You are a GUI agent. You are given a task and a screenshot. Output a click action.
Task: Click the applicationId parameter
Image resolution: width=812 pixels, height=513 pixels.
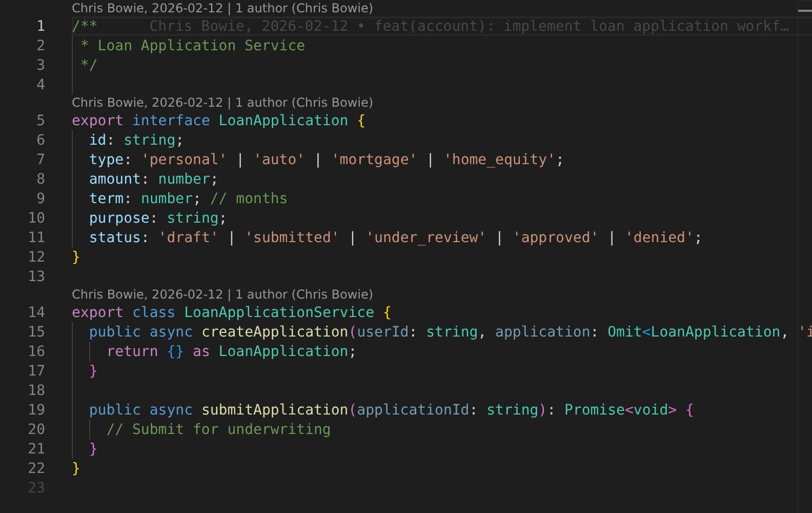(x=413, y=410)
